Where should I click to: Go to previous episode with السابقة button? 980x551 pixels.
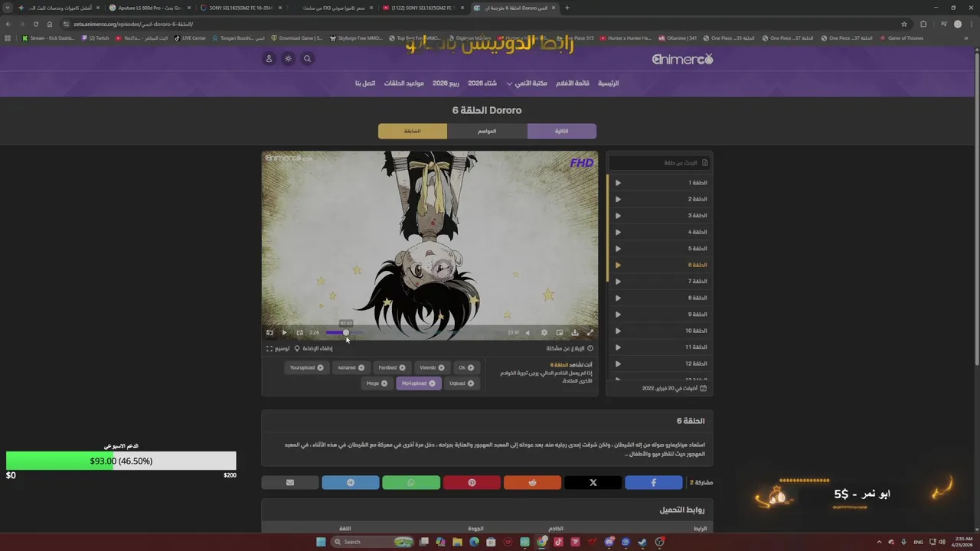pos(413,132)
